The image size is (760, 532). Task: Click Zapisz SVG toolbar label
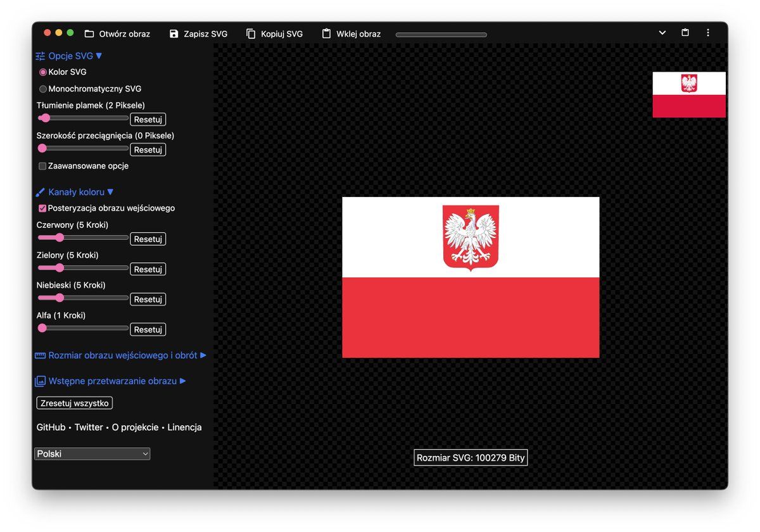coord(206,34)
